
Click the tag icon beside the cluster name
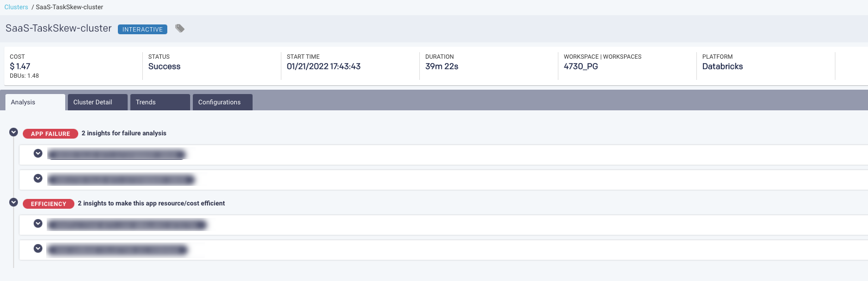pos(180,28)
